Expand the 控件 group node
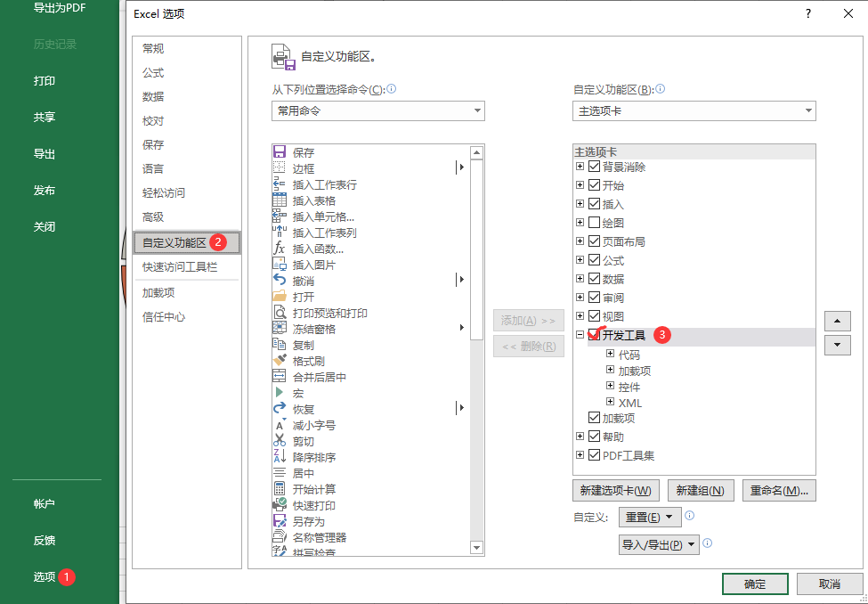The image size is (868, 604). click(610, 386)
